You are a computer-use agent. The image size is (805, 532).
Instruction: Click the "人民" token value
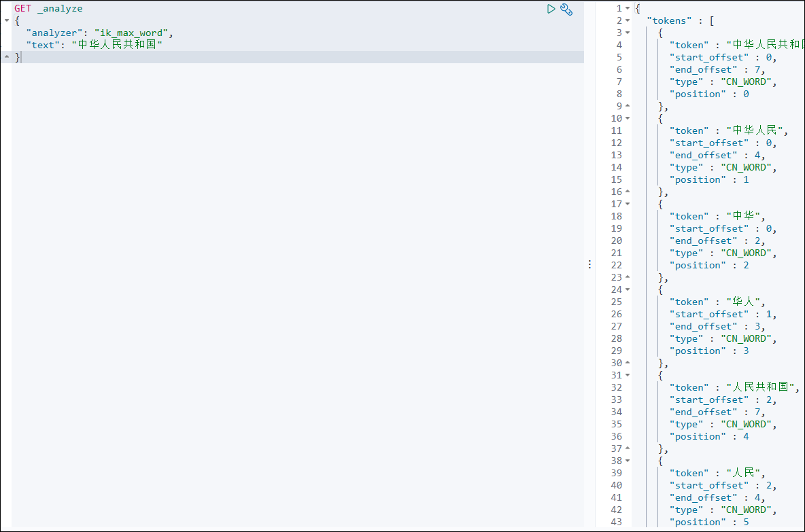tap(743, 473)
